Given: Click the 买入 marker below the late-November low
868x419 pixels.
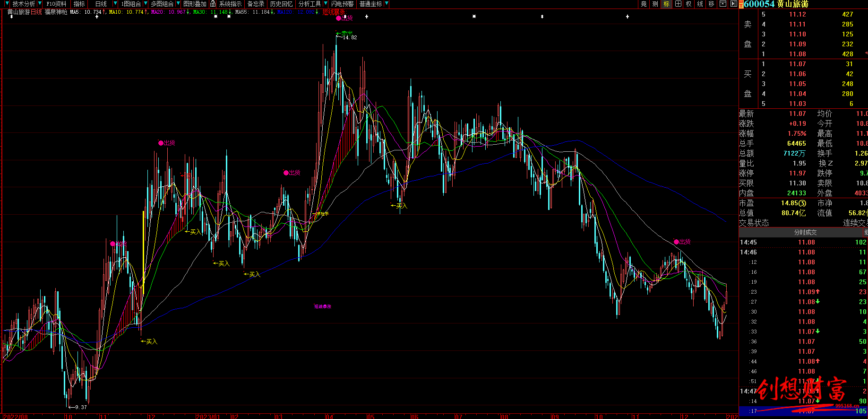Looking at the screenshot, I should 149,341.
